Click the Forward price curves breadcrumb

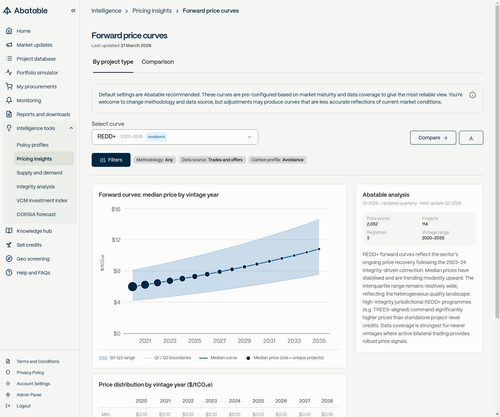(211, 11)
